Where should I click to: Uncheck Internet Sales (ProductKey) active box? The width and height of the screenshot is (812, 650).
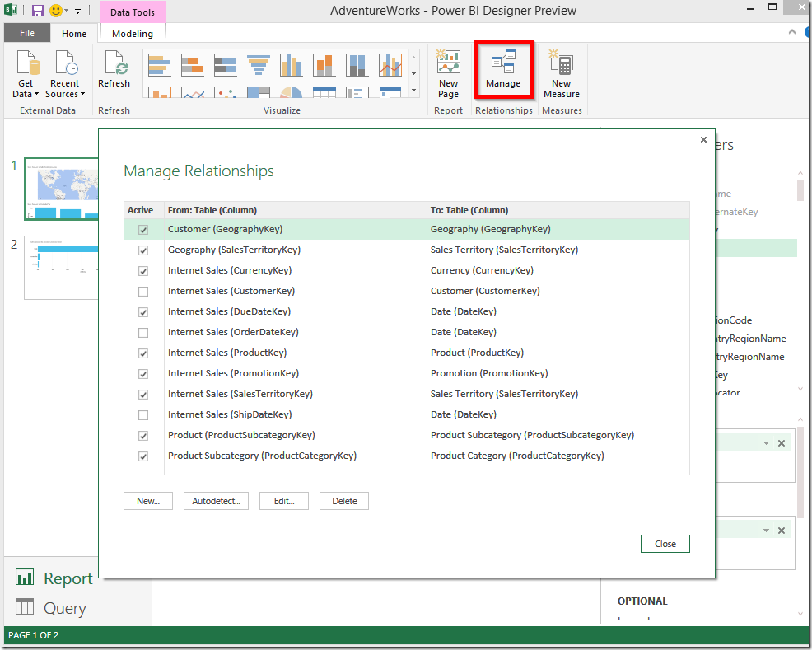143,353
